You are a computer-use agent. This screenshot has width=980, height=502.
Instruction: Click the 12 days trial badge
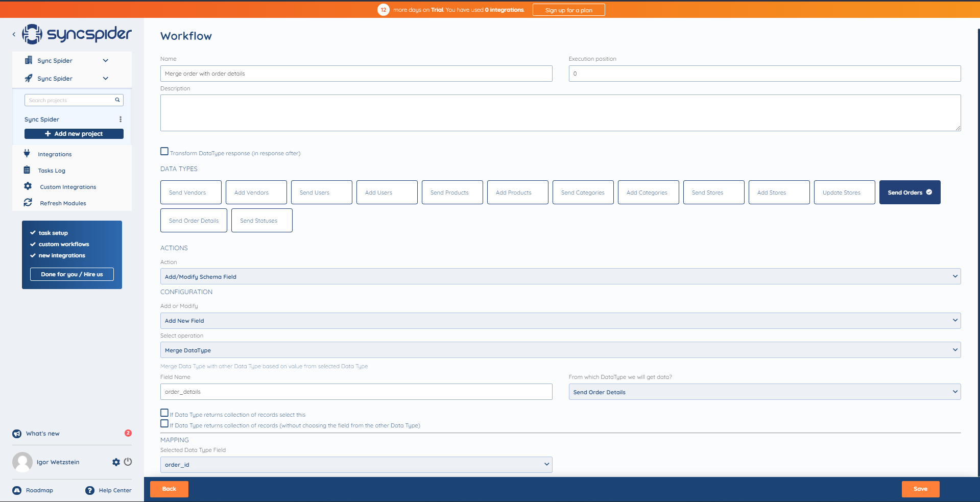[384, 10]
